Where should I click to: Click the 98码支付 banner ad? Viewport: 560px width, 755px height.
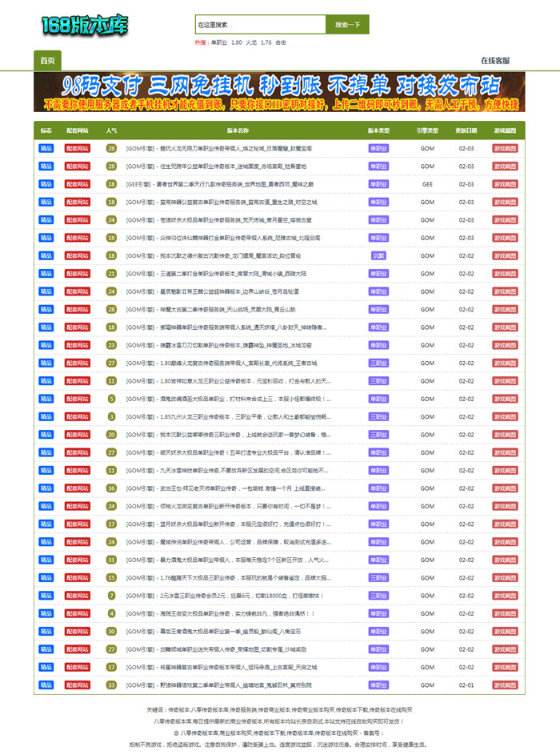tap(279, 92)
